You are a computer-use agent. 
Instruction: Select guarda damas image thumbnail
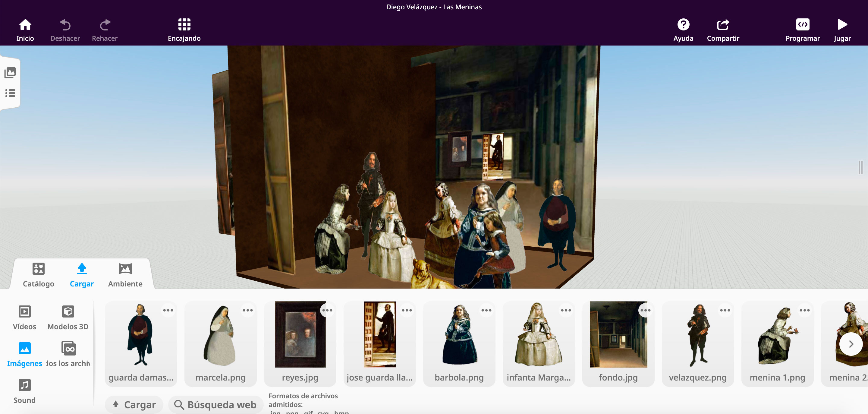(x=141, y=344)
